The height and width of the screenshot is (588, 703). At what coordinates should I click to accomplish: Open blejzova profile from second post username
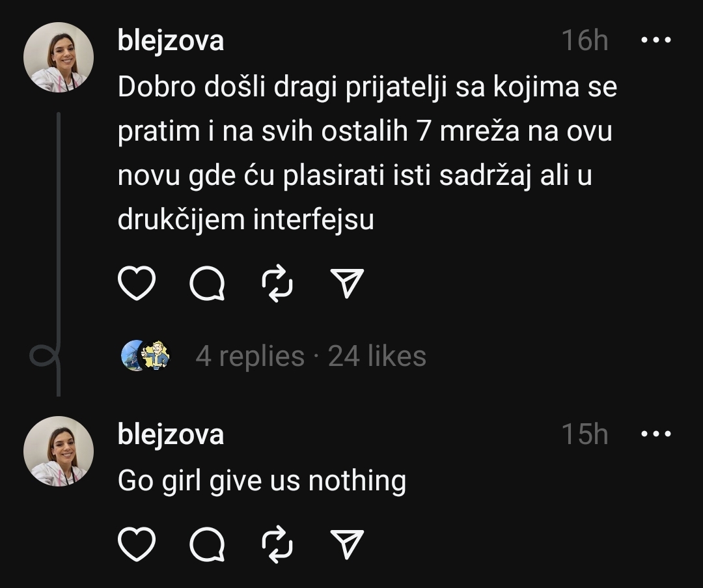(171, 434)
